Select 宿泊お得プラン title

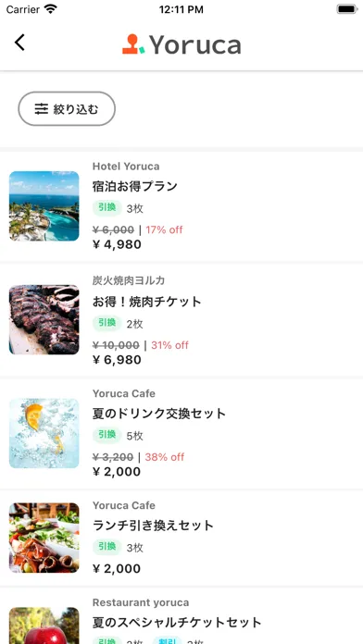pyautogui.click(x=135, y=186)
